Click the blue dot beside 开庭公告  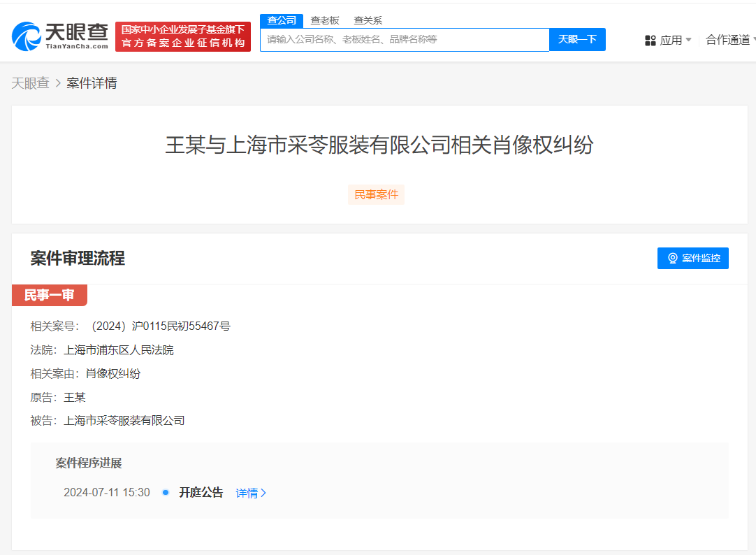pos(165,492)
